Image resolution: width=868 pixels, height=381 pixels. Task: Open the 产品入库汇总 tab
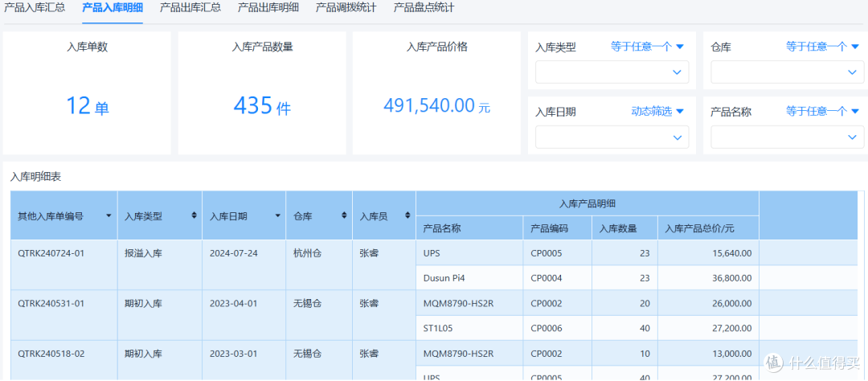[35, 8]
